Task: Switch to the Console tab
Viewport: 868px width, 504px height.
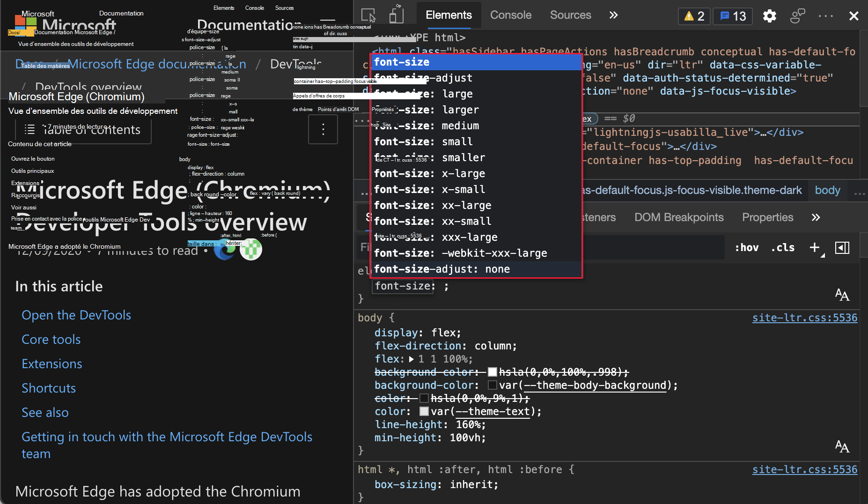Action: pyautogui.click(x=511, y=15)
